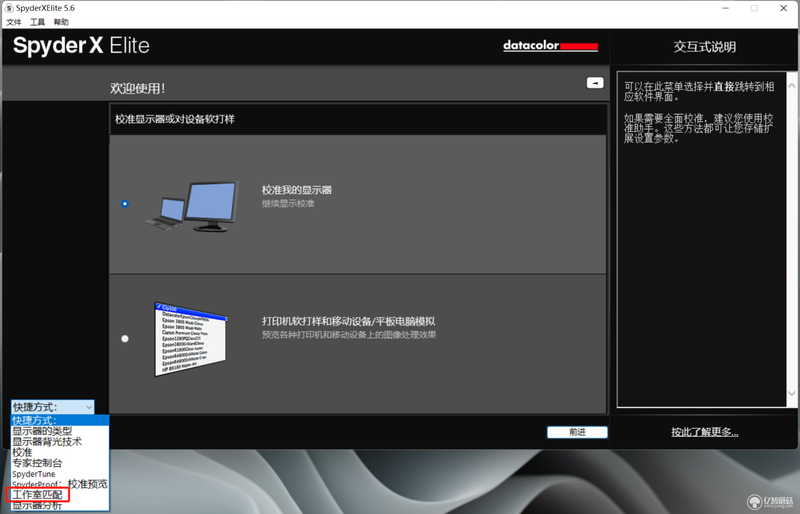
Task: Click the 交互式说明 panel title
Action: (x=705, y=47)
